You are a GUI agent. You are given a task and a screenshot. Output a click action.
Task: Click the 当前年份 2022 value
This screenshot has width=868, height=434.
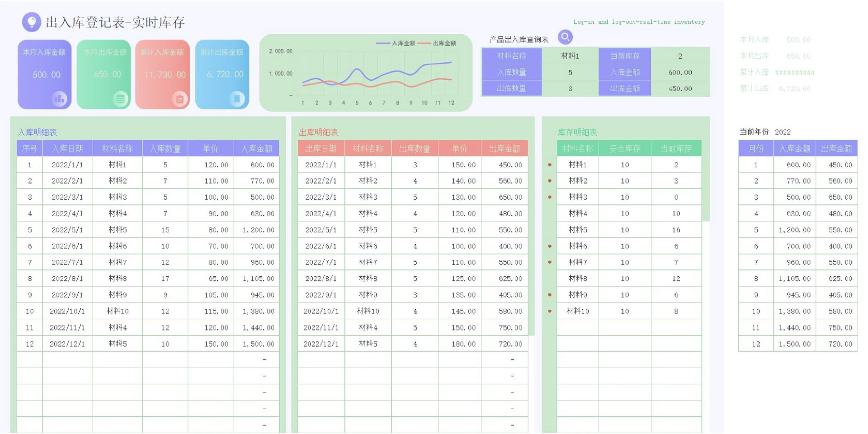[x=783, y=132]
